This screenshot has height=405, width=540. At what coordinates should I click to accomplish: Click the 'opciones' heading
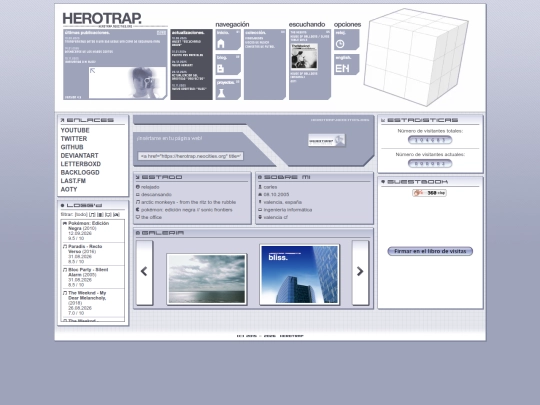click(347, 24)
